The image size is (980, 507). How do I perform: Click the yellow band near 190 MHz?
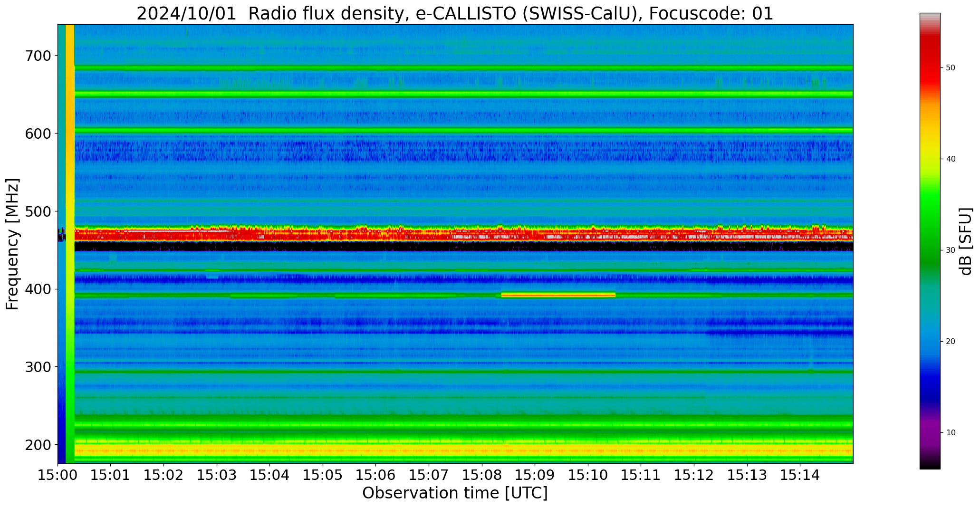[463, 450]
